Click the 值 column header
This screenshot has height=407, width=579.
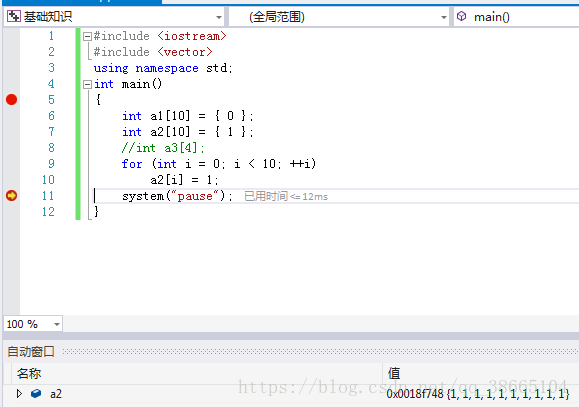point(394,373)
